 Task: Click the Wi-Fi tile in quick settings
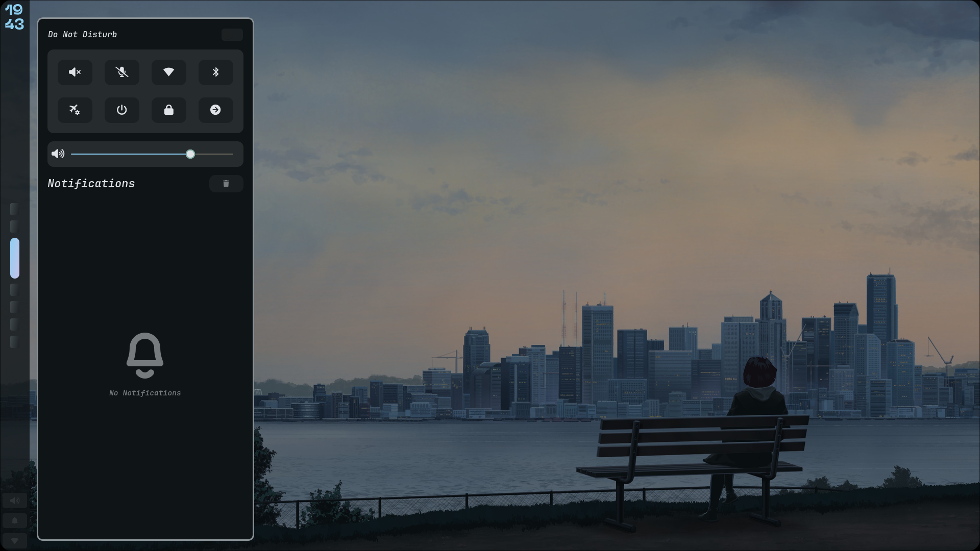[x=169, y=72]
